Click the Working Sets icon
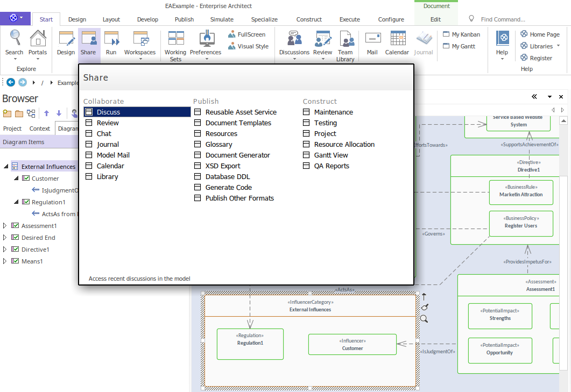The image size is (571, 392). coord(175,39)
